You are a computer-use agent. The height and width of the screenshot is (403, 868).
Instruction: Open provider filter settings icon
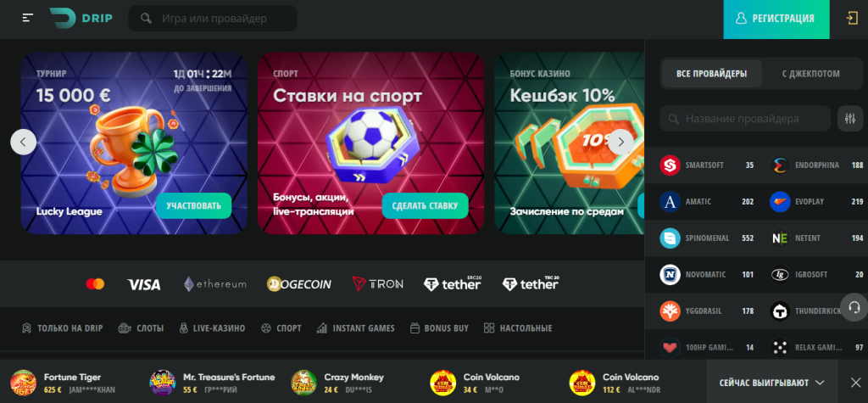point(850,119)
